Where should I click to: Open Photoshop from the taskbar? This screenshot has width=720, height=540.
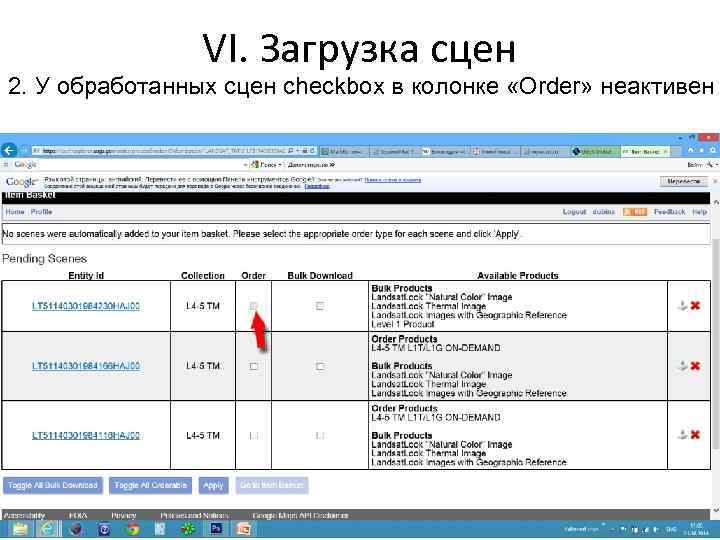point(216,529)
